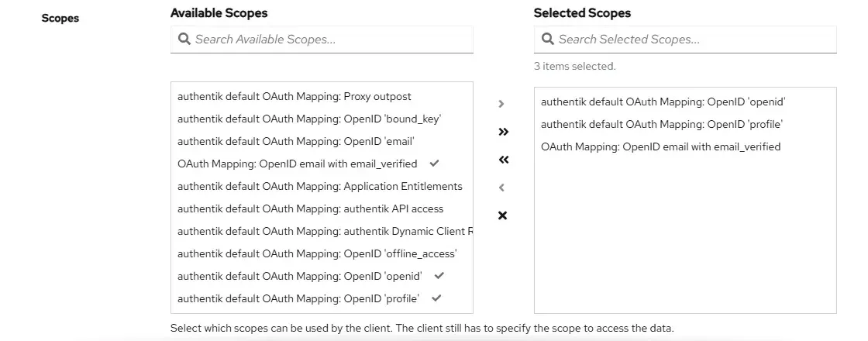This screenshot has height=341, width=868.
Task: Select 'authentik Dynamic Client' mapping row
Action: 322,231
